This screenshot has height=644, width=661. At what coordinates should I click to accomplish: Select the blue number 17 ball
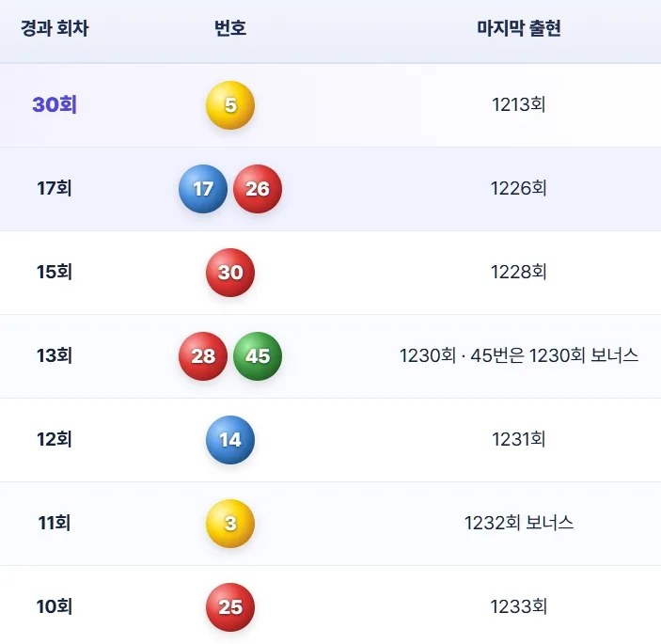tap(203, 189)
